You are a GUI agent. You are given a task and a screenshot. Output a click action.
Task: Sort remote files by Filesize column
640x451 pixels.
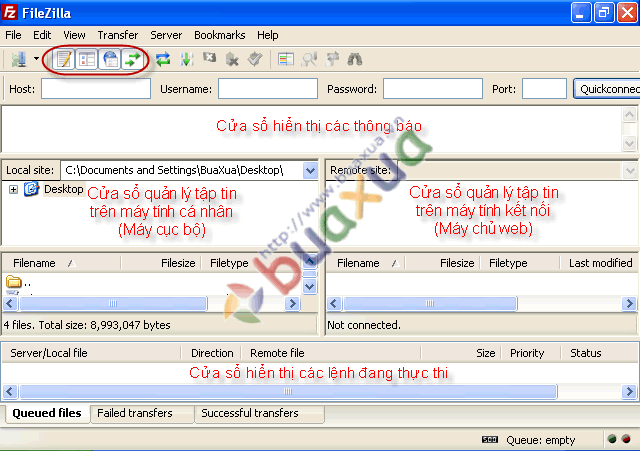442,263
